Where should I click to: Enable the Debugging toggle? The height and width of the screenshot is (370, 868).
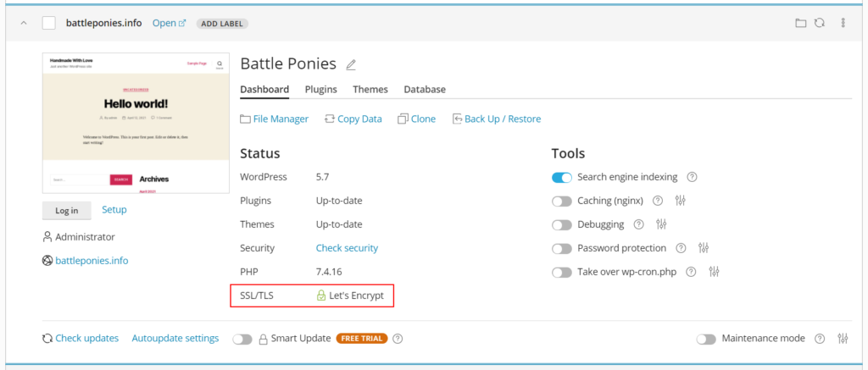point(562,225)
